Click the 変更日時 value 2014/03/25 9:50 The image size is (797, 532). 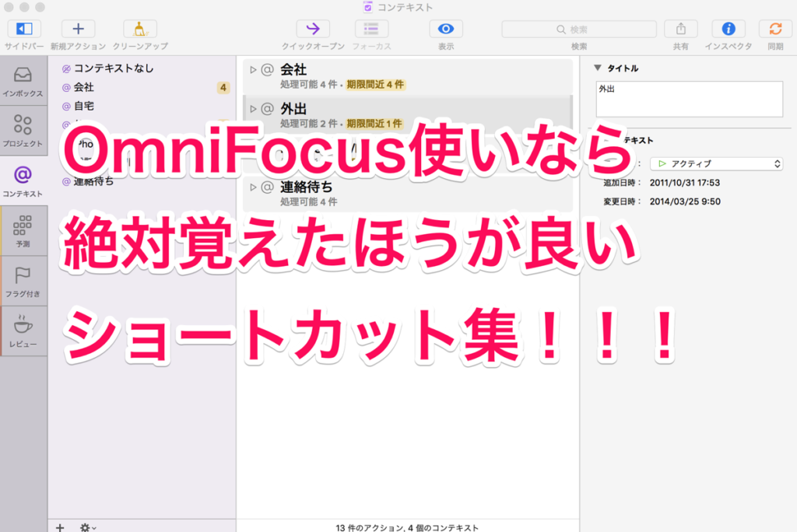(685, 201)
